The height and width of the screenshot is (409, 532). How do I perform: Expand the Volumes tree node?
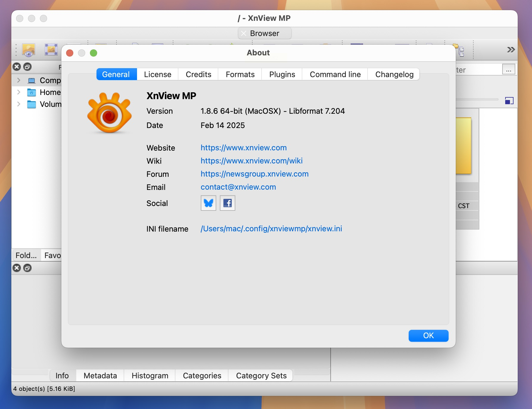pos(19,104)
